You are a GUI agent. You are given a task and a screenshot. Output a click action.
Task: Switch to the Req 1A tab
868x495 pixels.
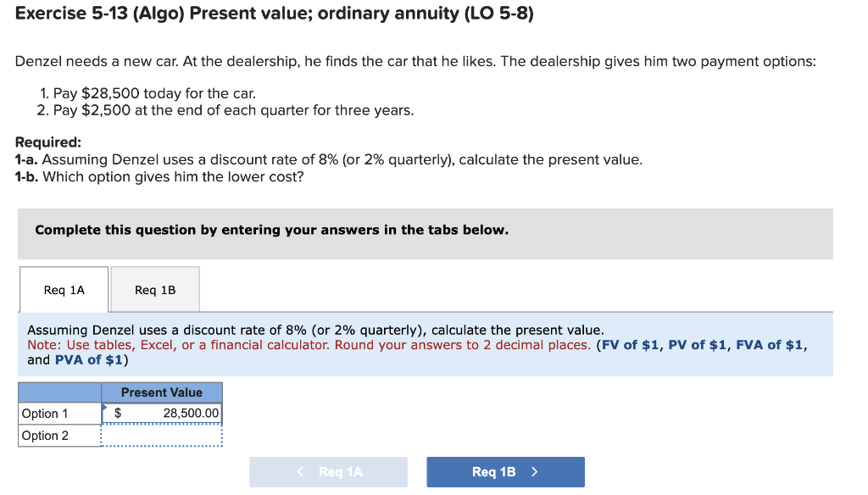point(64,289)
